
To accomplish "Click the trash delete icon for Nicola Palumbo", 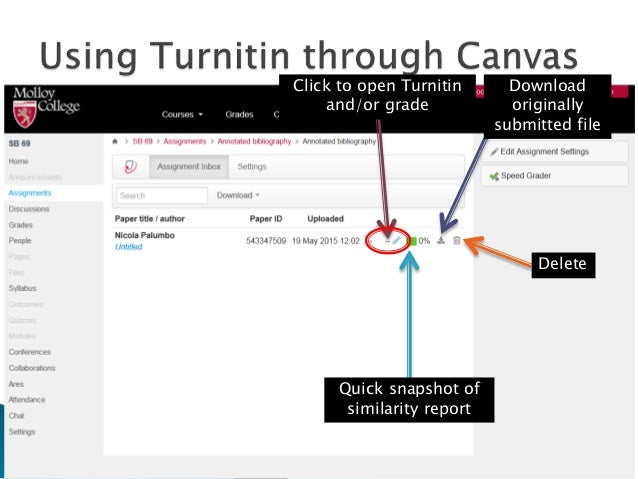I will point(457,241).
